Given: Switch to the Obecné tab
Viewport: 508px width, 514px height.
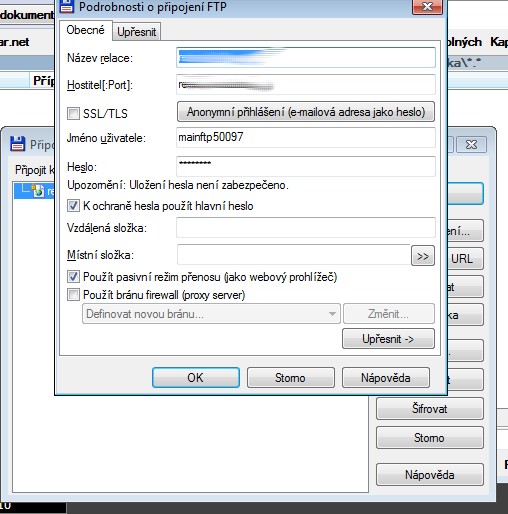Looking at the screenshot, I should (85, 30).
